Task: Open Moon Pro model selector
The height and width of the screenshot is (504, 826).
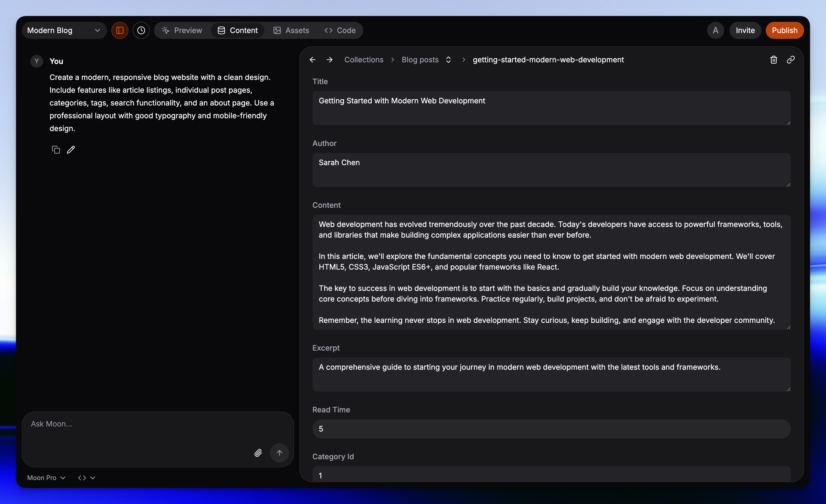Action: coord(46,478)
